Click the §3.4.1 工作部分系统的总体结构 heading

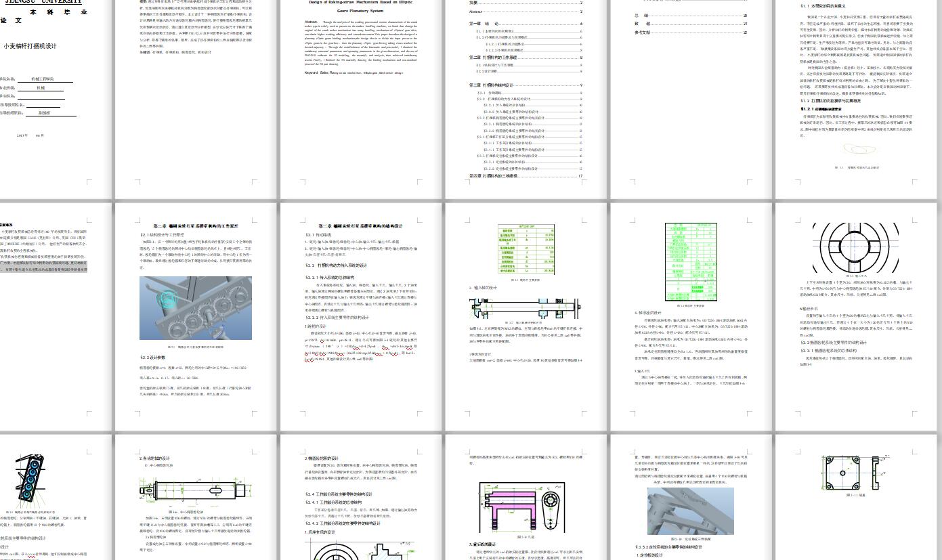334,502
